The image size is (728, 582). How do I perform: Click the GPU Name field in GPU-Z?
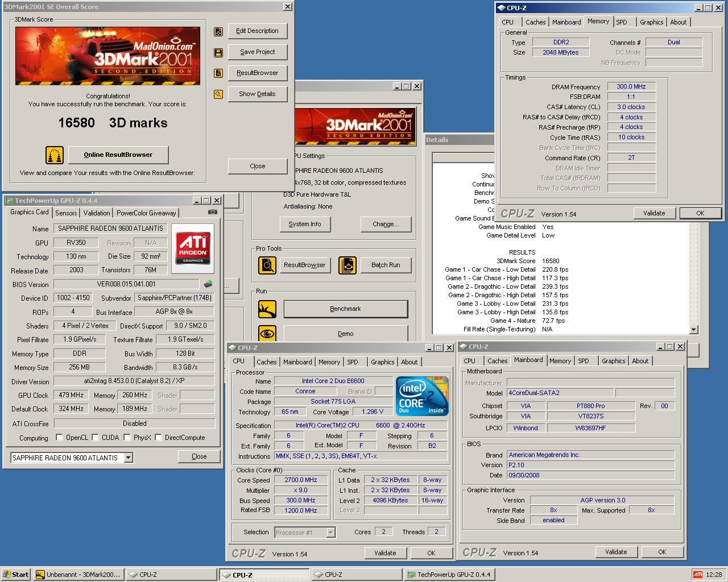pyautogui.click(x=111, y=228)
